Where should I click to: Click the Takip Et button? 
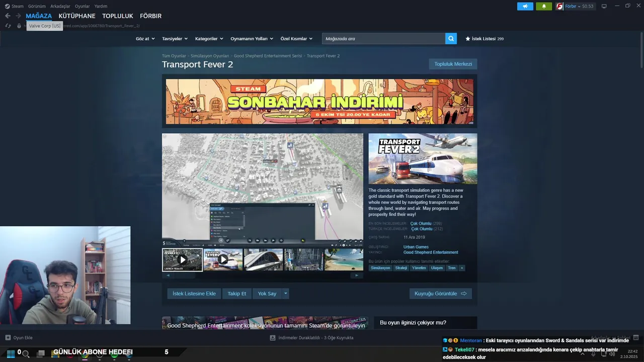[236, 294]
